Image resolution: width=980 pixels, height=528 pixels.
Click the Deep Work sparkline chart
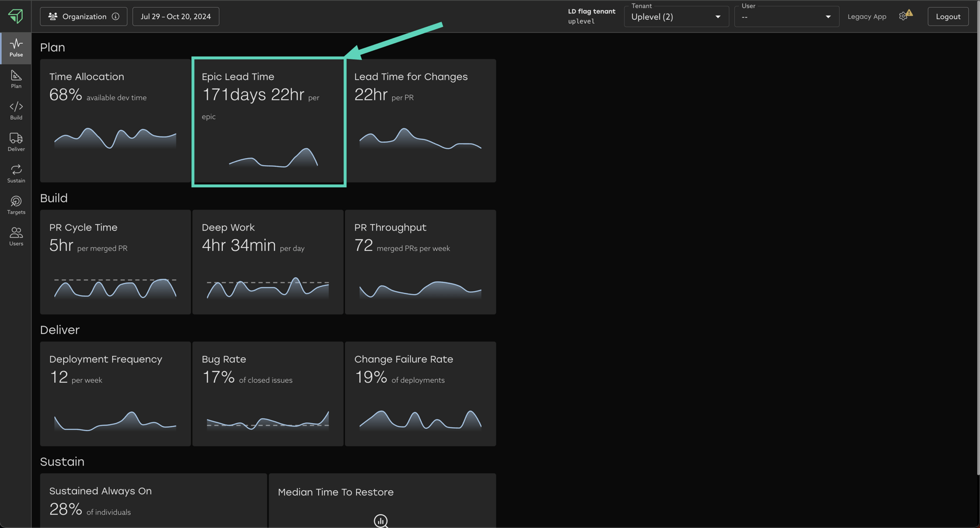pos(267,288)
